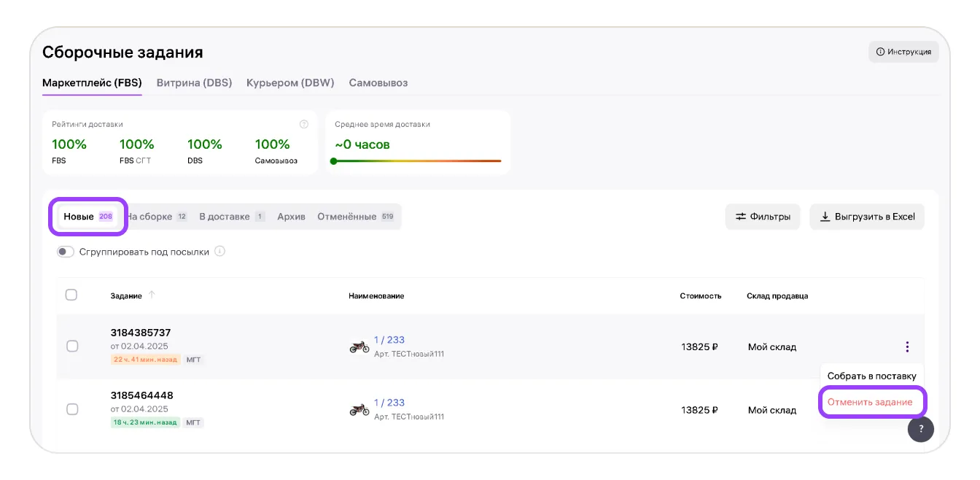The image size is (980, 480).
Task: Open product link 1 / 233 in first row
Action: click(x=389, y=340)
